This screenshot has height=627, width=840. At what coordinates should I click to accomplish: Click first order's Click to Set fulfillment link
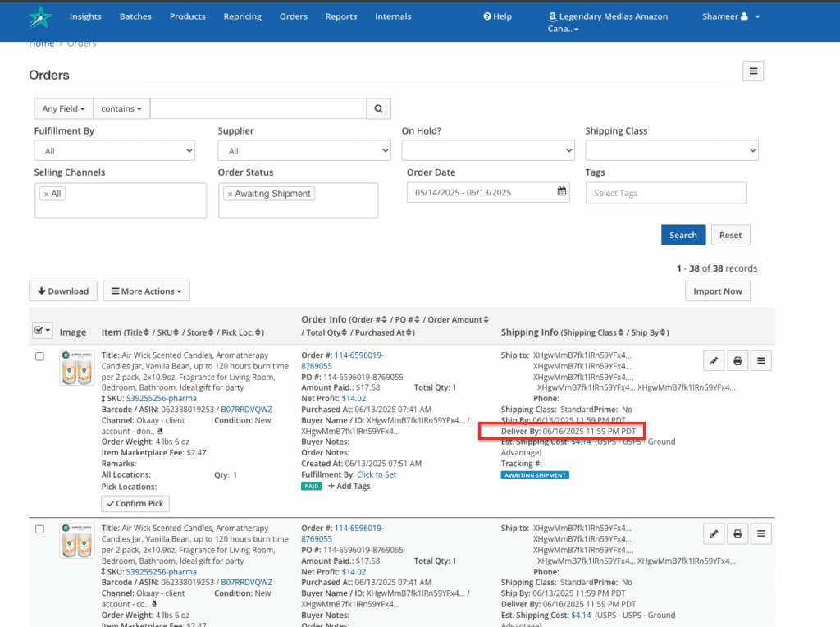377,474
